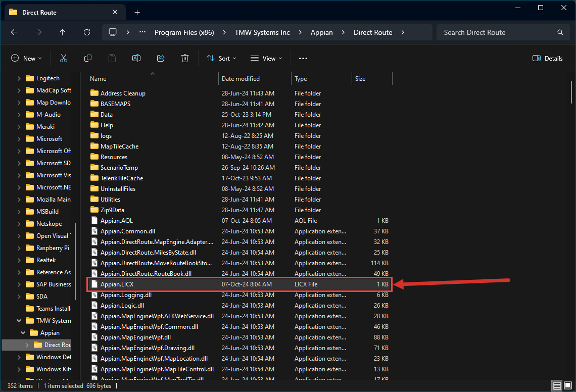Expand the Microsoft folder in sidebar
This screenshot has height=392, width=576.
19,139
